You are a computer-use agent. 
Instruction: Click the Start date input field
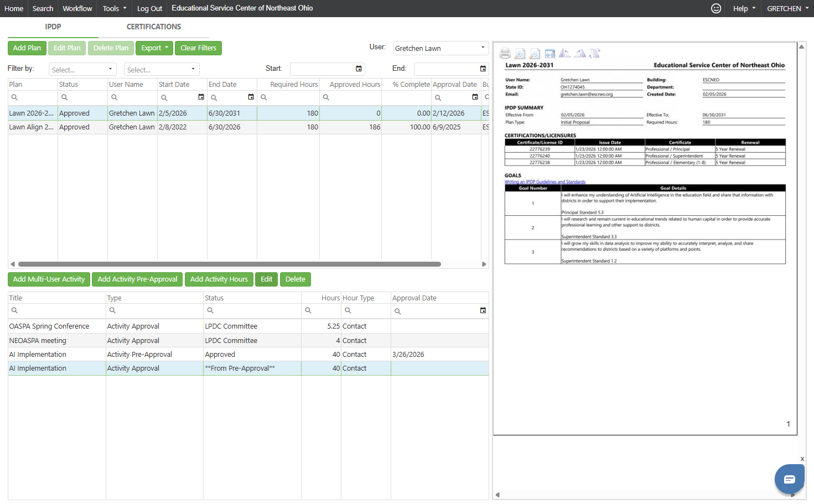(323, 69)
